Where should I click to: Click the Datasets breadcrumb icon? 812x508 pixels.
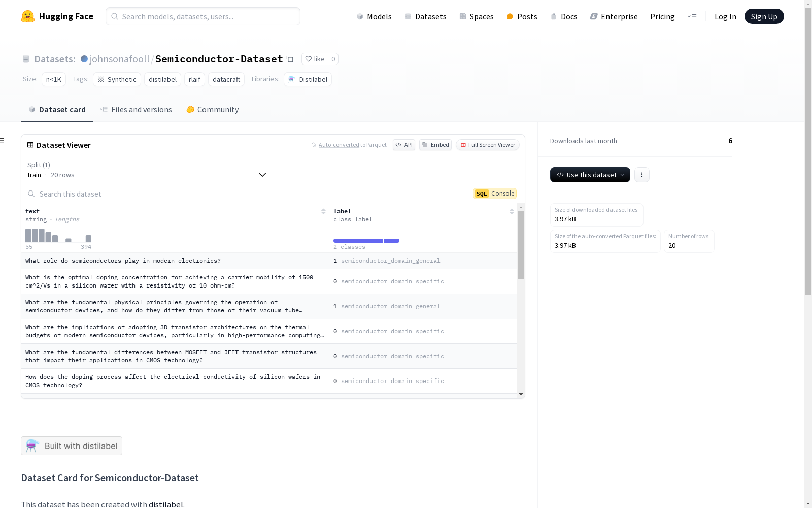(x=26, y=59)
